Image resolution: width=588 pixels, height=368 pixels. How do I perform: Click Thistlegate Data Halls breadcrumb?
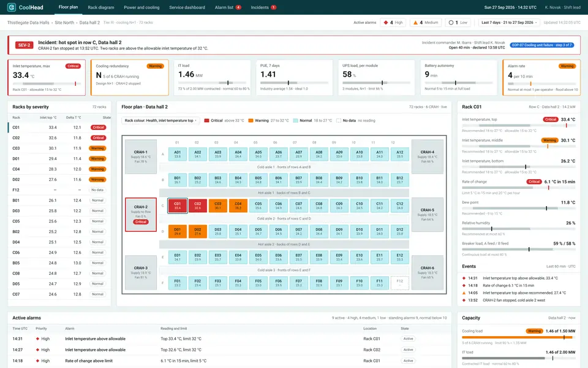(28, 23)
